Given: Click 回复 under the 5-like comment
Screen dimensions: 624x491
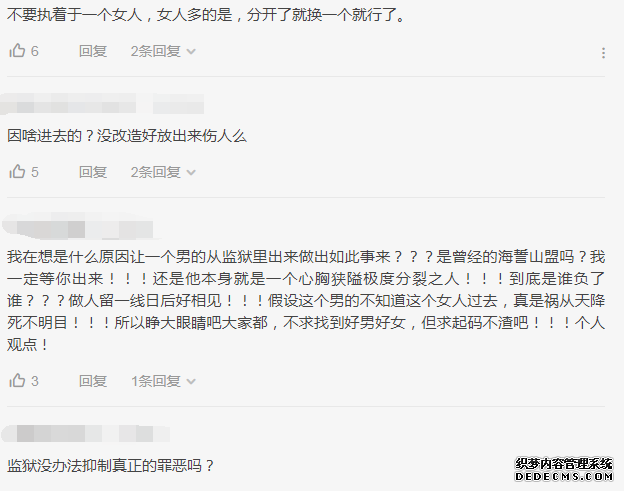Looking at the screenshot, I should click(x=93, y=172).
